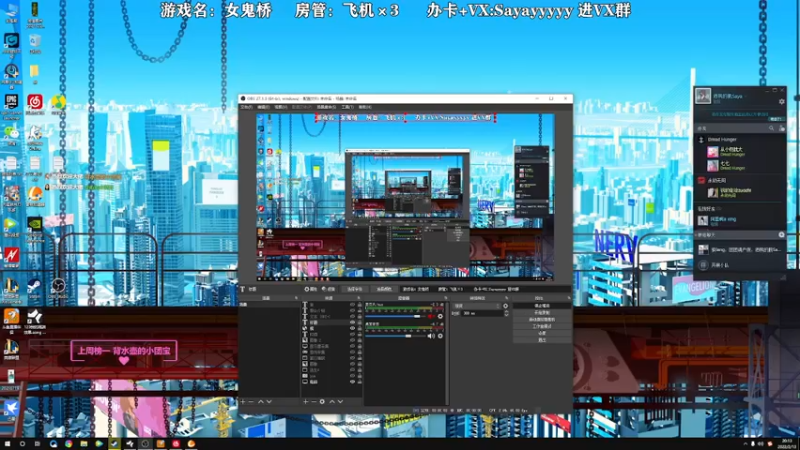
Task: Click the first button in the Controls panel
Action: (x=542, y=306)
